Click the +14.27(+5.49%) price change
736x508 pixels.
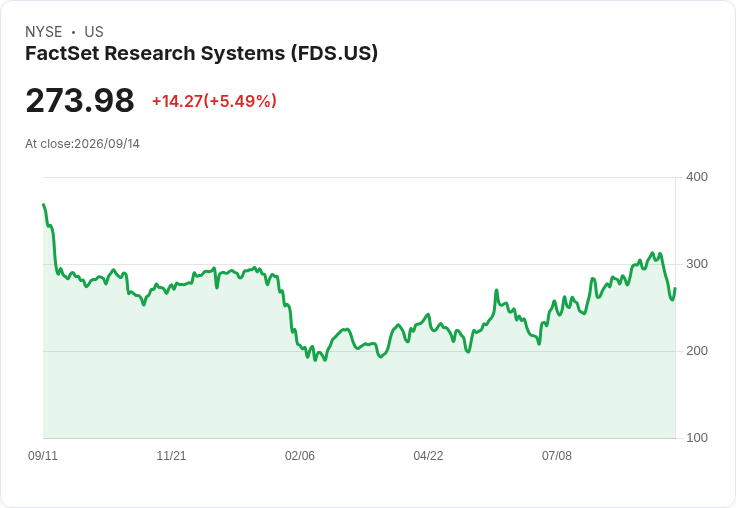pos(214,101)
